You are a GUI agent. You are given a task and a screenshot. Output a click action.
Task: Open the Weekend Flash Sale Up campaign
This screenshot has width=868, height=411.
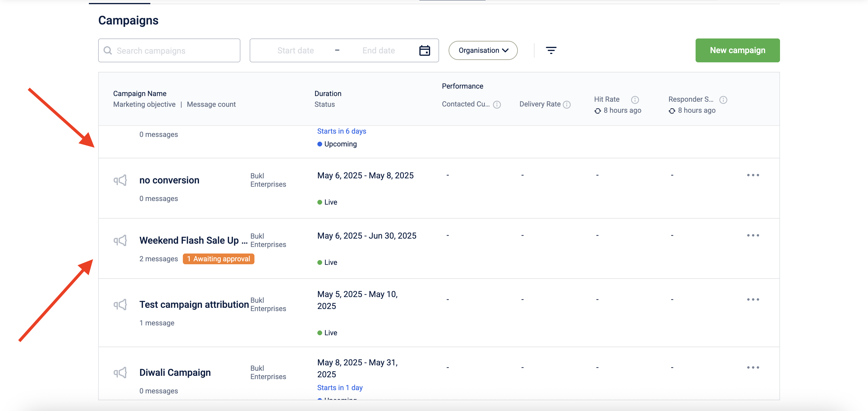(x=189, y=240)
